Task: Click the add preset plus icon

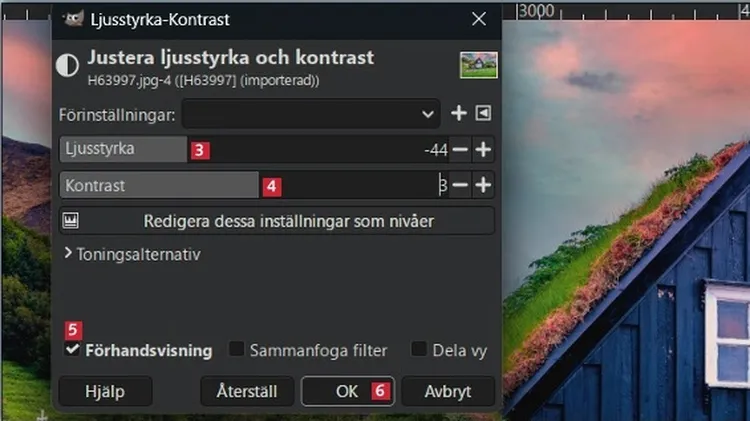Action: pos(459,113)
